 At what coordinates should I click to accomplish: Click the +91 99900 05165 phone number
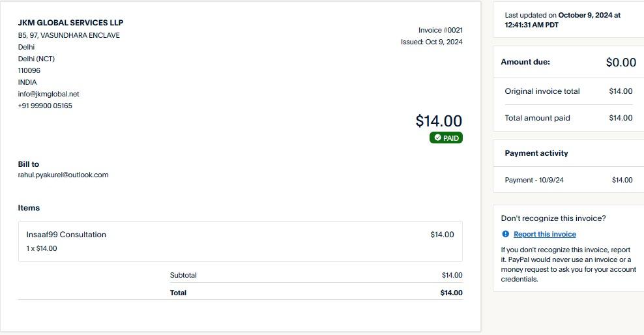[45, 106]
